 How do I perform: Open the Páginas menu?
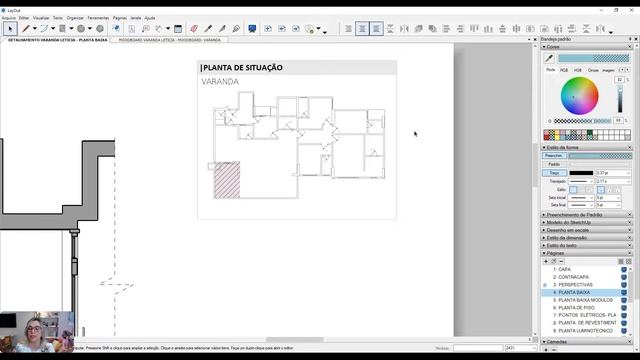coord(120,18)
